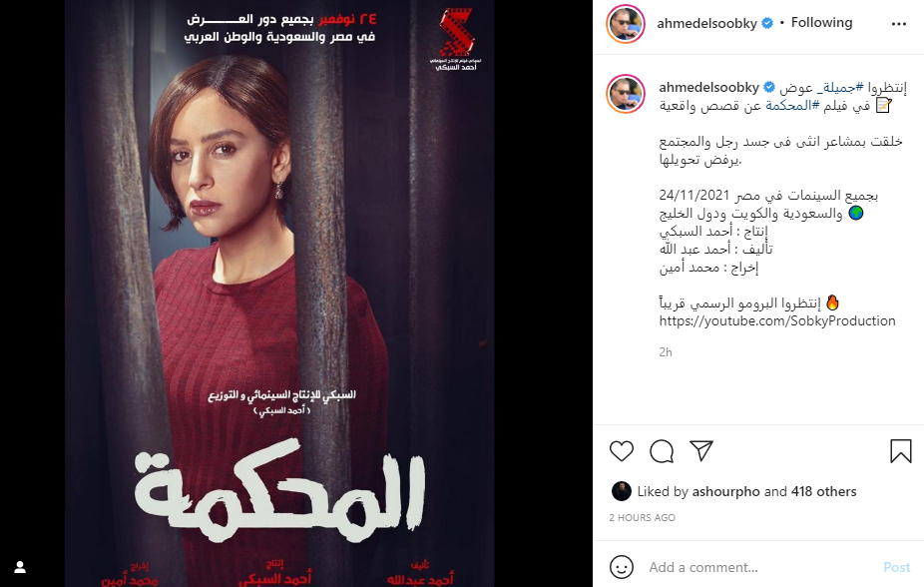
Task: Open the three-dots more options menu
Action: (899, 24)
